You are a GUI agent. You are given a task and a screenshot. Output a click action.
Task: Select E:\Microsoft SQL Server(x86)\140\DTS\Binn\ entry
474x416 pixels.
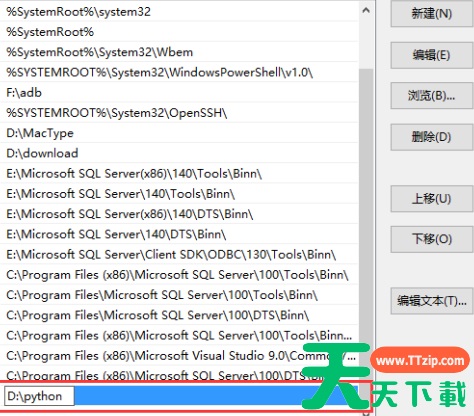coord(179,214)
